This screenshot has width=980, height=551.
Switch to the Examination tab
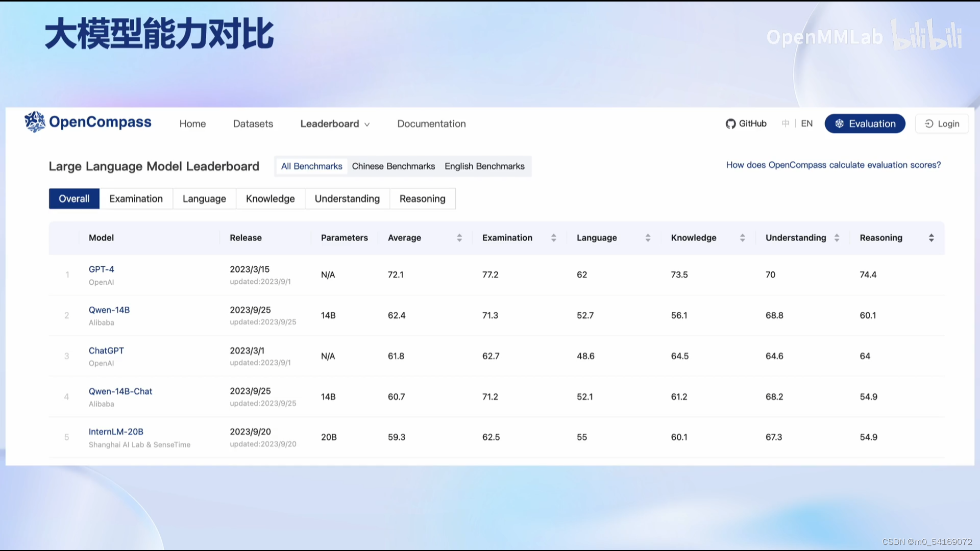pos(136,198)
